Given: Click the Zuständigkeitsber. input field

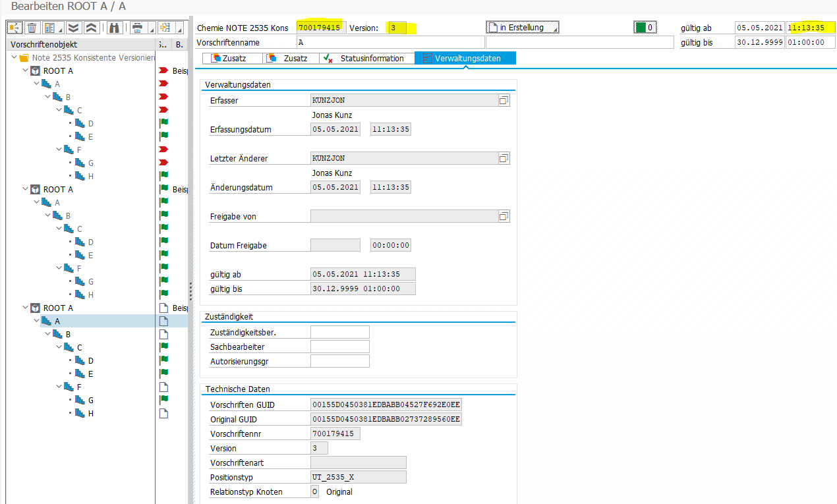Looking at the screenshot, I should point(339,332).
